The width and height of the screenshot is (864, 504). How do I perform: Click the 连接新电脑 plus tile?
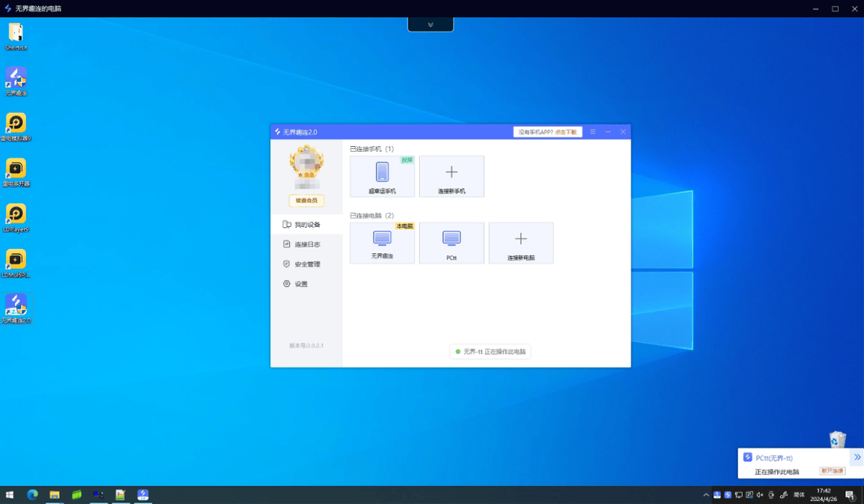[x=521, y=243]
